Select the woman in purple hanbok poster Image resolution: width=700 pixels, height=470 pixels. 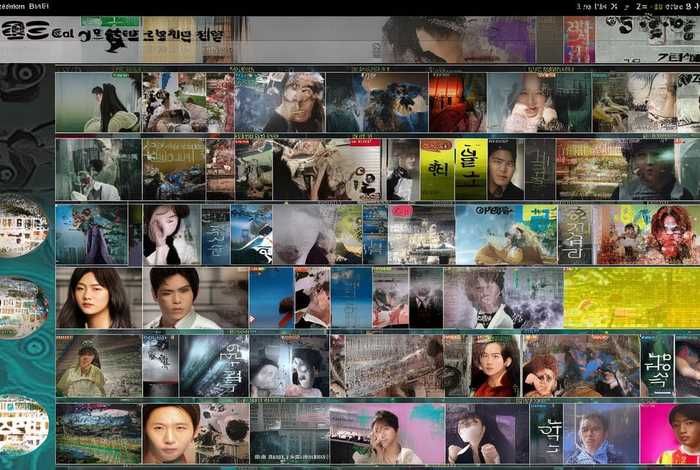[92, 234]
